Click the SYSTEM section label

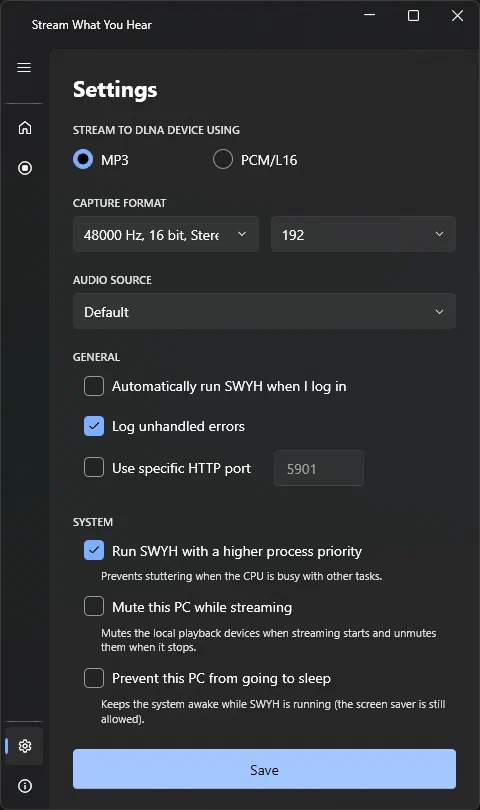pos(92,522)
